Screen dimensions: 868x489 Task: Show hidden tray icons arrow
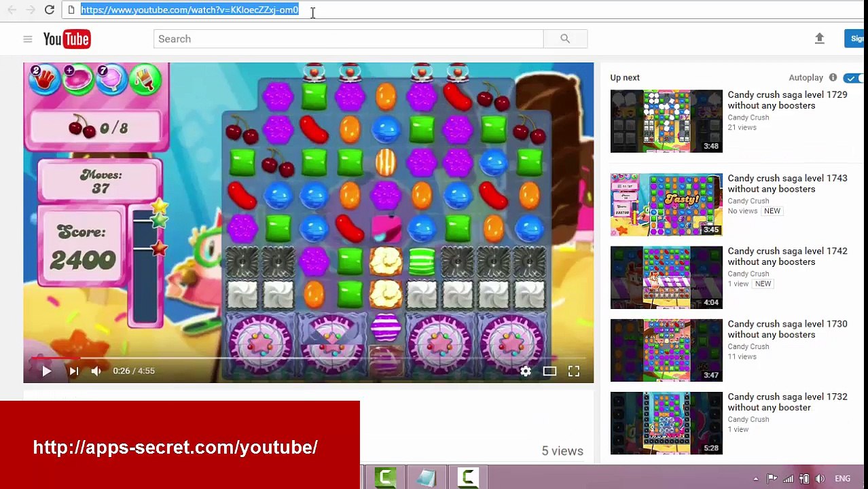755,479
